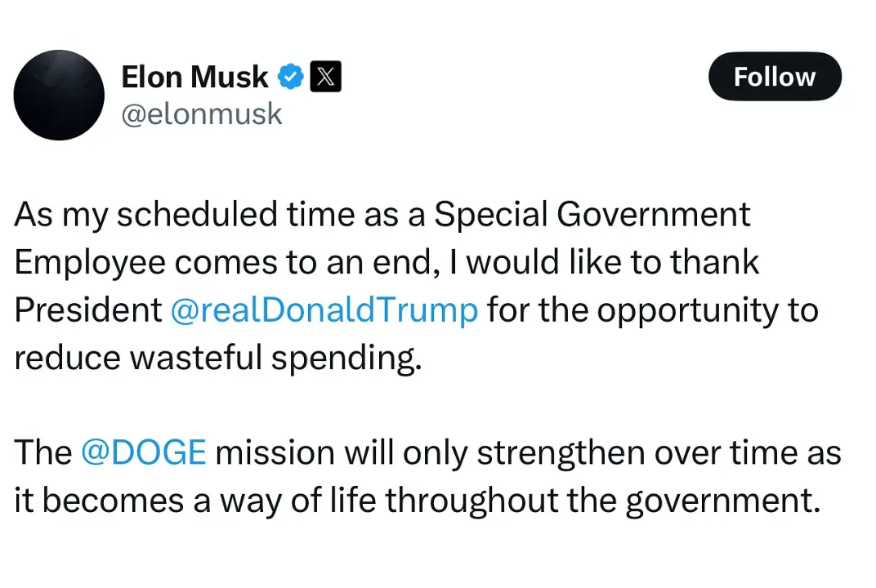The height and width of the screenshot is (588, 876).
Task: Follow the realDonaldTrump hyperlink in the tweet
Action: [x=325, y=310]
